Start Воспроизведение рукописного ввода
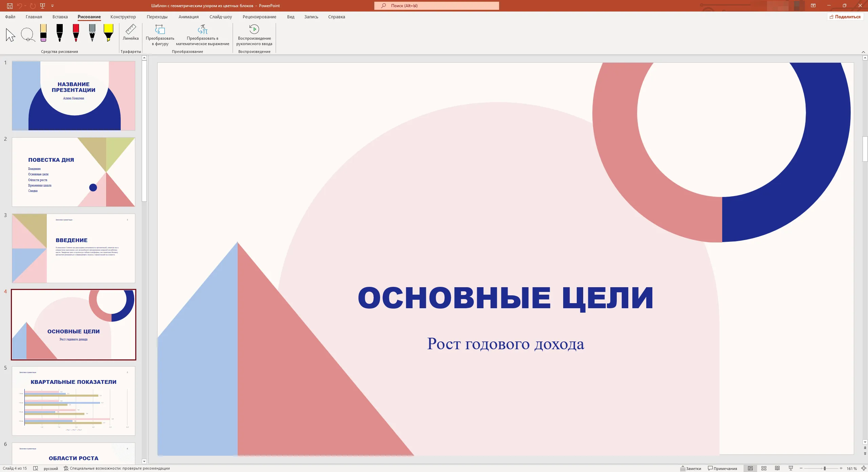 pos(254,35)
